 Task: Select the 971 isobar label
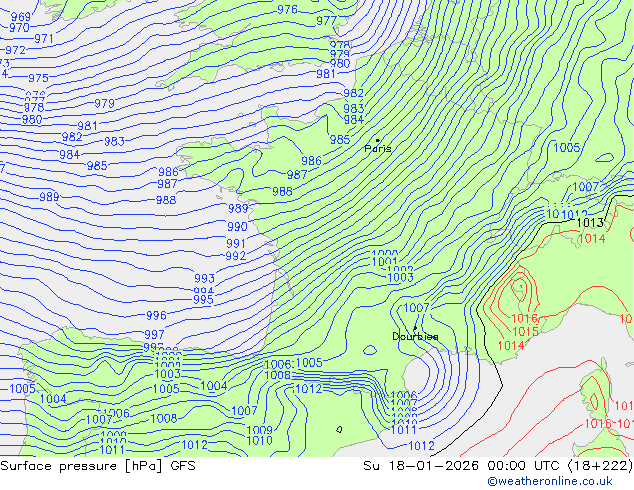pos(44,38)
